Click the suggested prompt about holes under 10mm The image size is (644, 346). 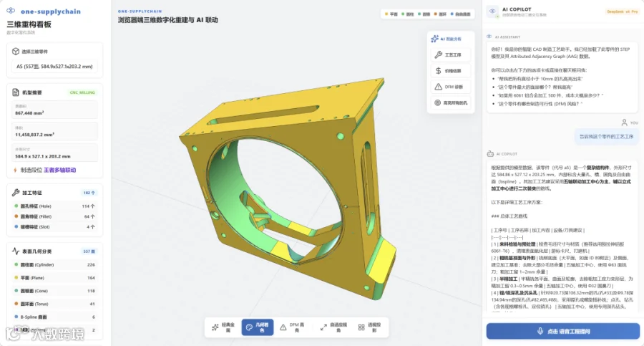point(540,79)
